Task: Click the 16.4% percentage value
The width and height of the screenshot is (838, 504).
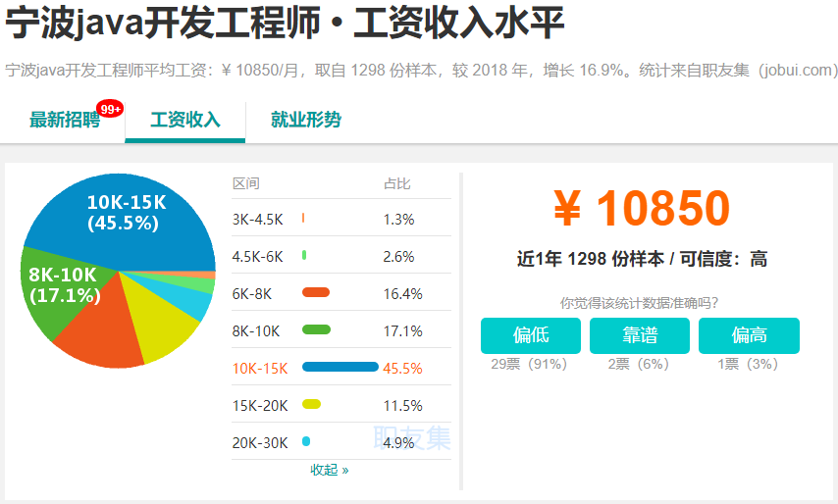Action: 403,294
